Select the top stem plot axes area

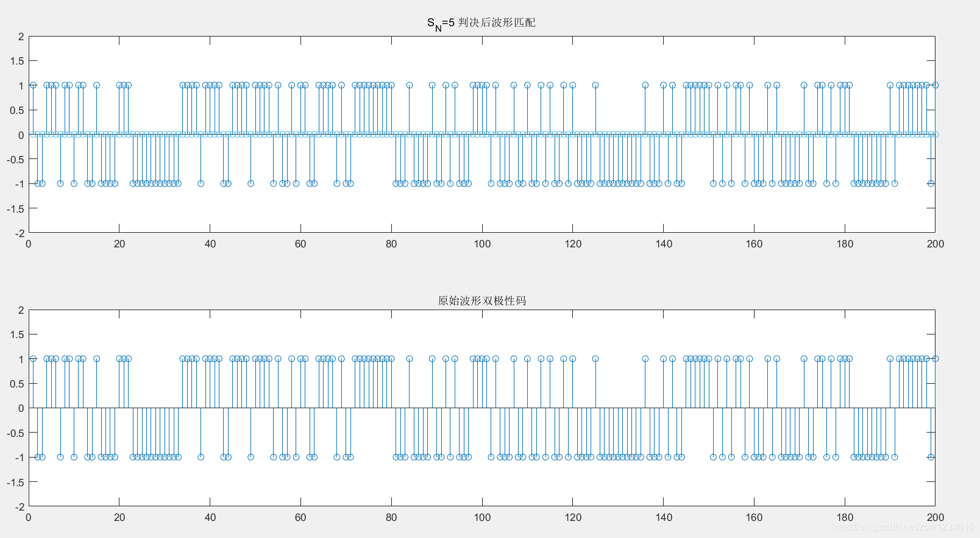coord(482,134)
